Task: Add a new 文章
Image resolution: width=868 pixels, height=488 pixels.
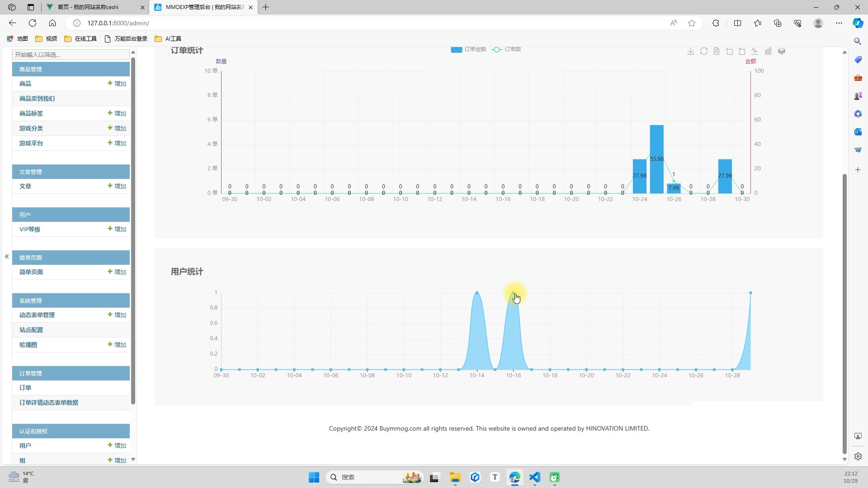Action: 117,186
